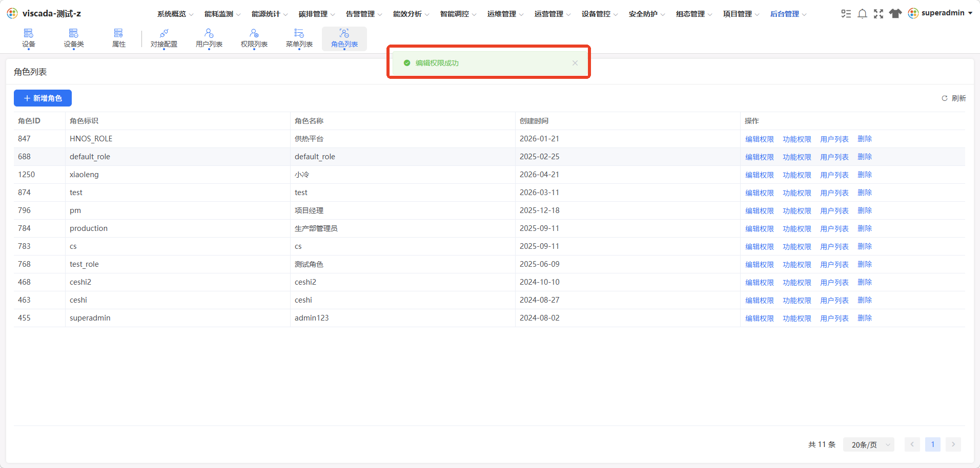Viewport: 980px width, 468px height.
Task: Click created date 2024-08-02
Action: click(540, 318)
